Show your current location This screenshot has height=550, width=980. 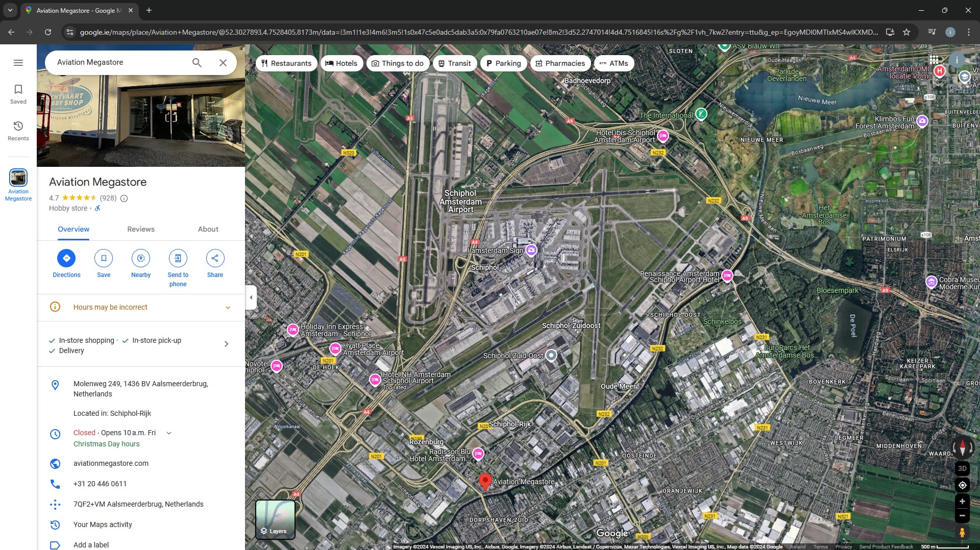pyautogui.click(x=962, y=485)
